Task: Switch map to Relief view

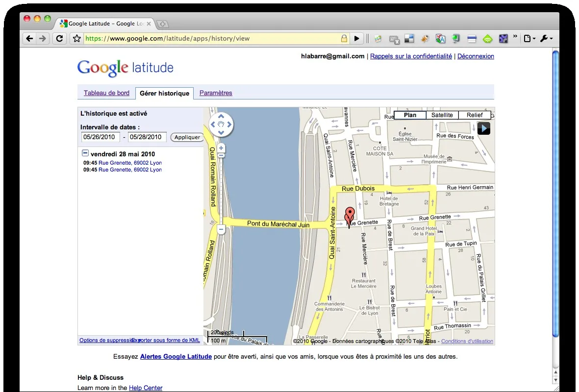Action: (x=475, y=115)
